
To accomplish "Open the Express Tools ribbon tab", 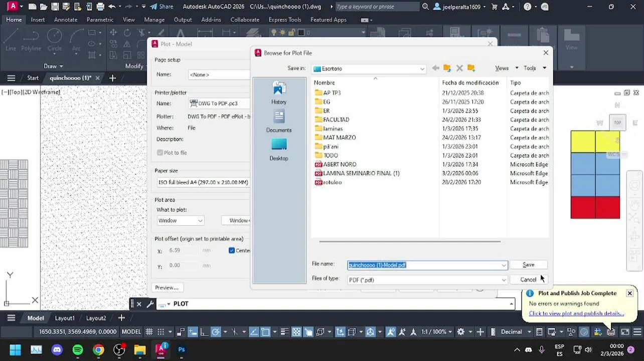I will pyautogui.click(x=285, y=20).
